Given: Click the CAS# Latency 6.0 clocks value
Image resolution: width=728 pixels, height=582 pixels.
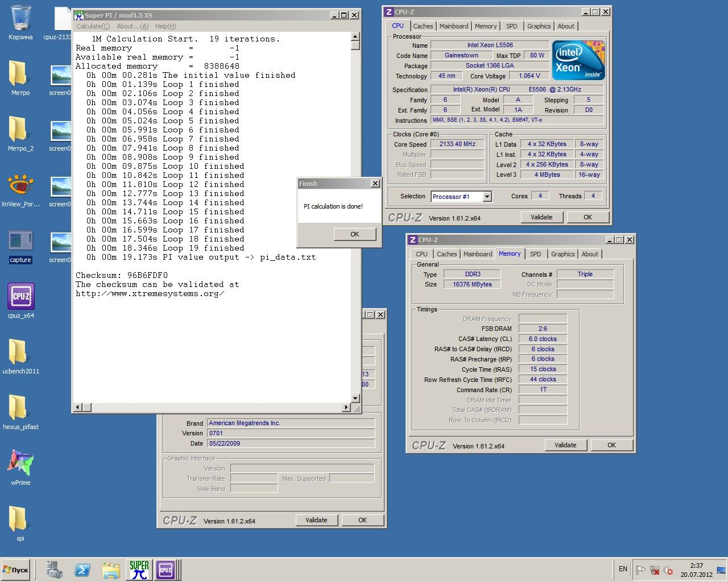Looking at the screenshot, I should point(543,339).
